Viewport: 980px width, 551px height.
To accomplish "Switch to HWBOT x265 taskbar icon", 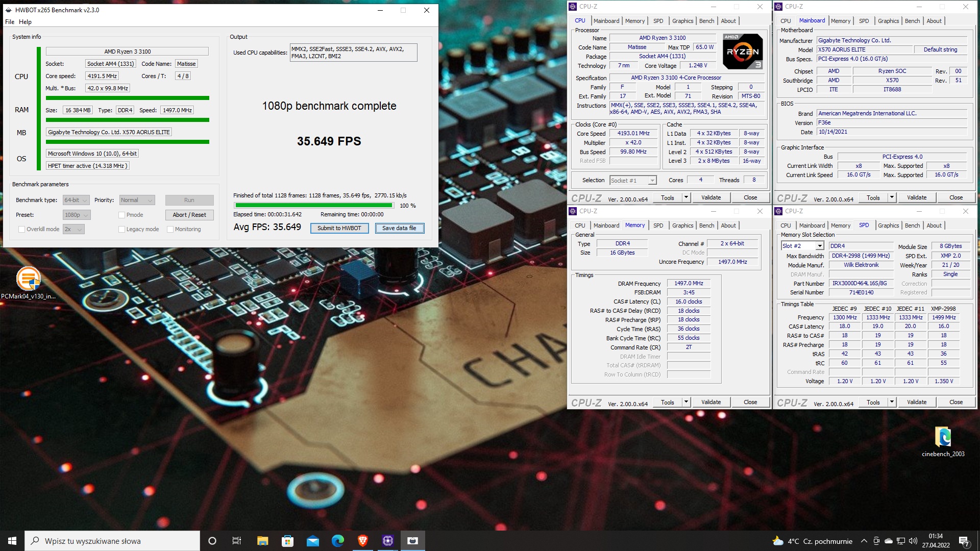I will click(x=412, y=541).
